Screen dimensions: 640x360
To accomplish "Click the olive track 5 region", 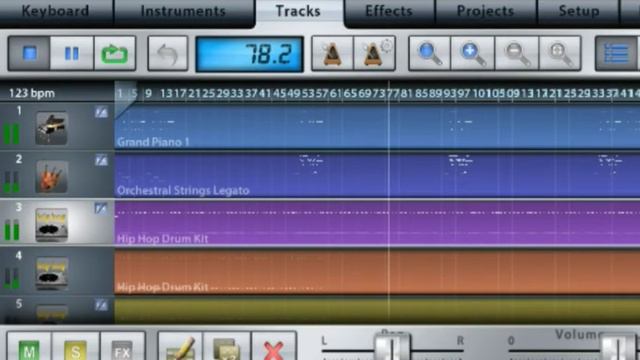I will coord(377,310).
